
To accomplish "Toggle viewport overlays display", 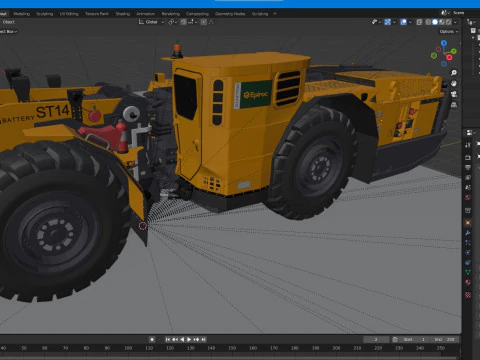I will 403,22.
